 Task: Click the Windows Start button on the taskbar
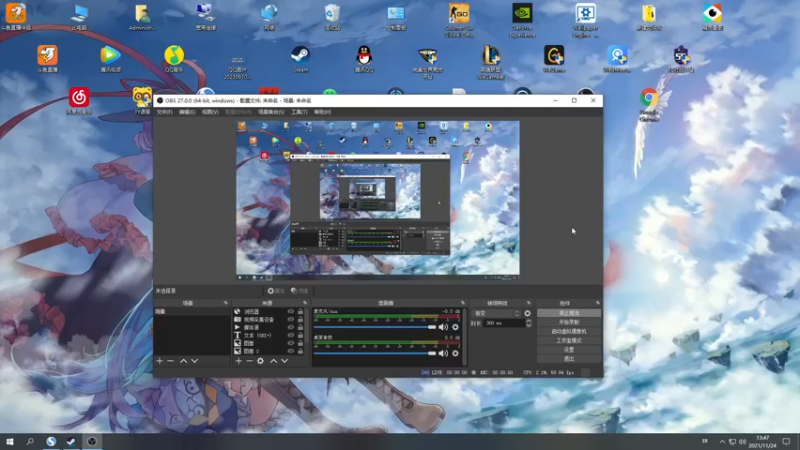(x=11, y=441)
